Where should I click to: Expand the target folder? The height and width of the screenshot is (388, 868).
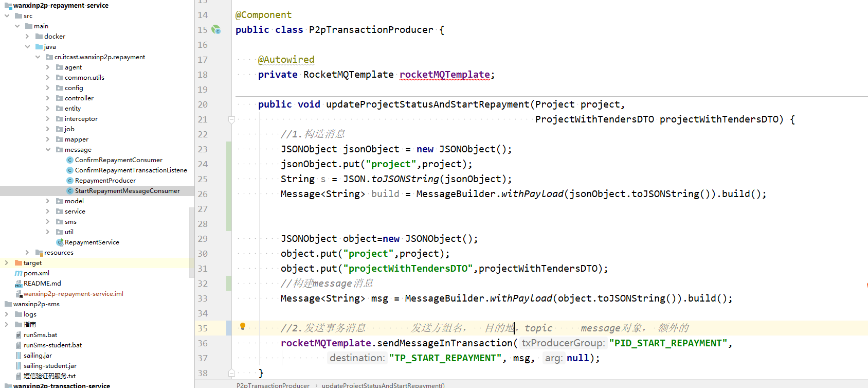click(7, 263)
